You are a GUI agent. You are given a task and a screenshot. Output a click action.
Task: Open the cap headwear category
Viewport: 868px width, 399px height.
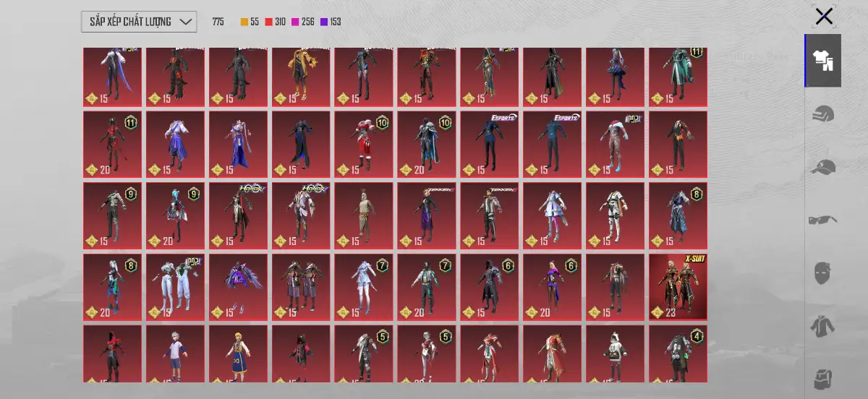(x=823, y=168)
